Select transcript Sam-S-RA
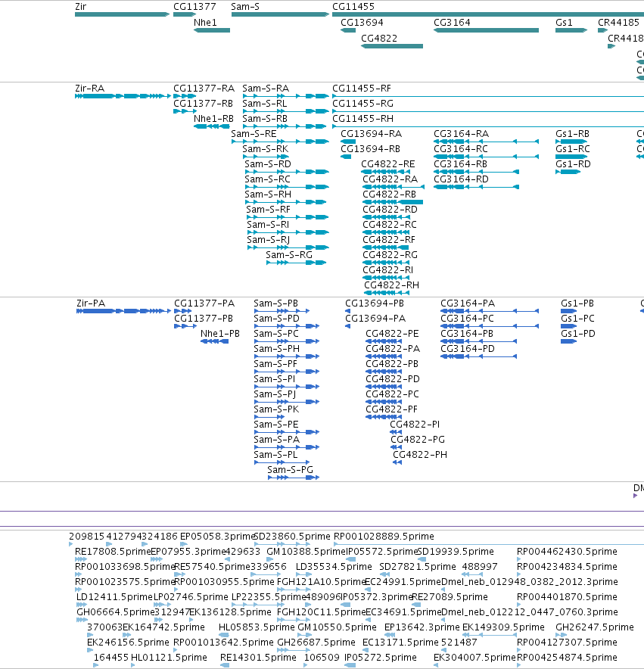Screen dimensions: 644x669 [285, 96]
